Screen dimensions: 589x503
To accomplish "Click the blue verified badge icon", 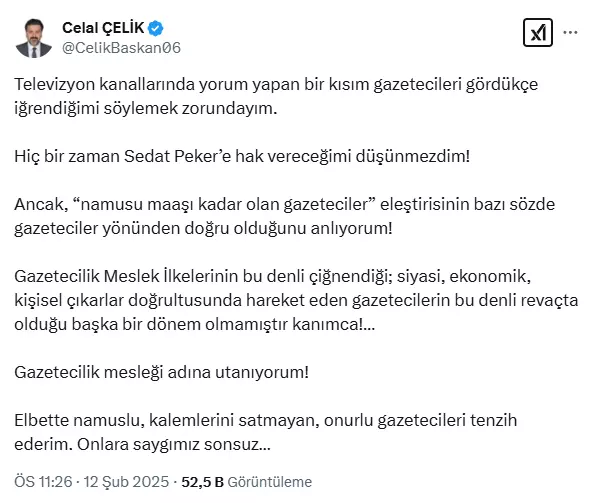I will coord(156,29).
